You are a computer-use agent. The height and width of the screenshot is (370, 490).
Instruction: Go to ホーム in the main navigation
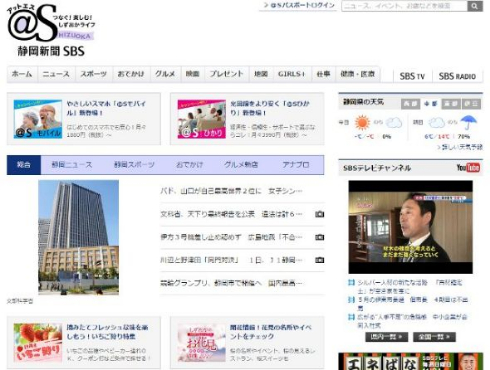[x=22, y=74]
